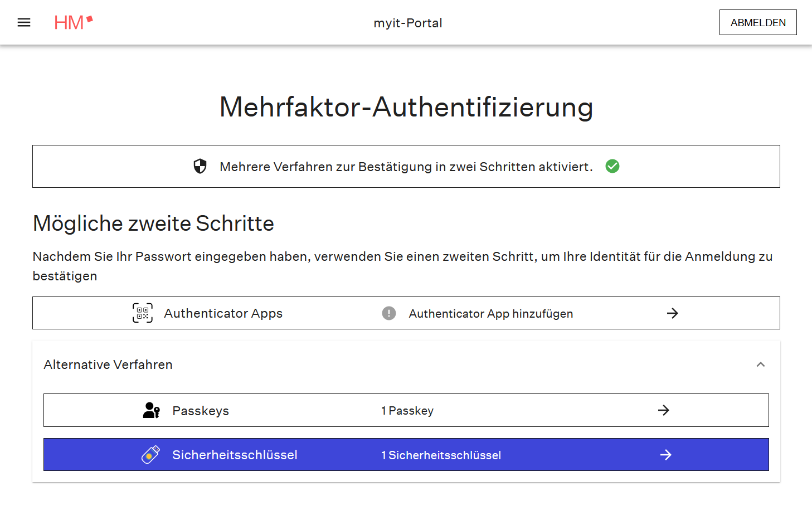812x525 pixels.
Task: Click the green checkmark status icon
Action: pos(612,166)
